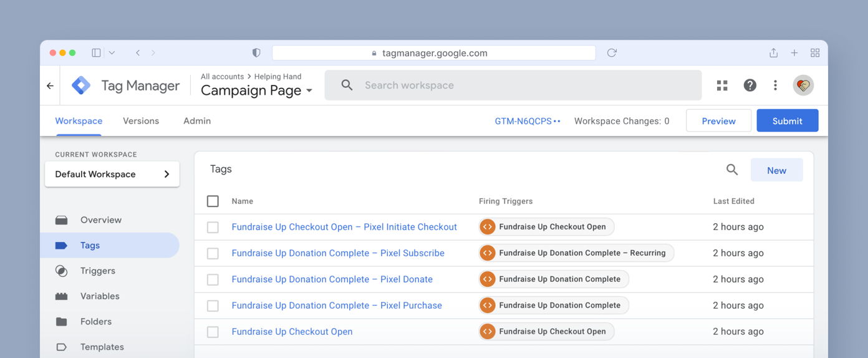Click the blue Submit button
868x358 pixels.
788,121
